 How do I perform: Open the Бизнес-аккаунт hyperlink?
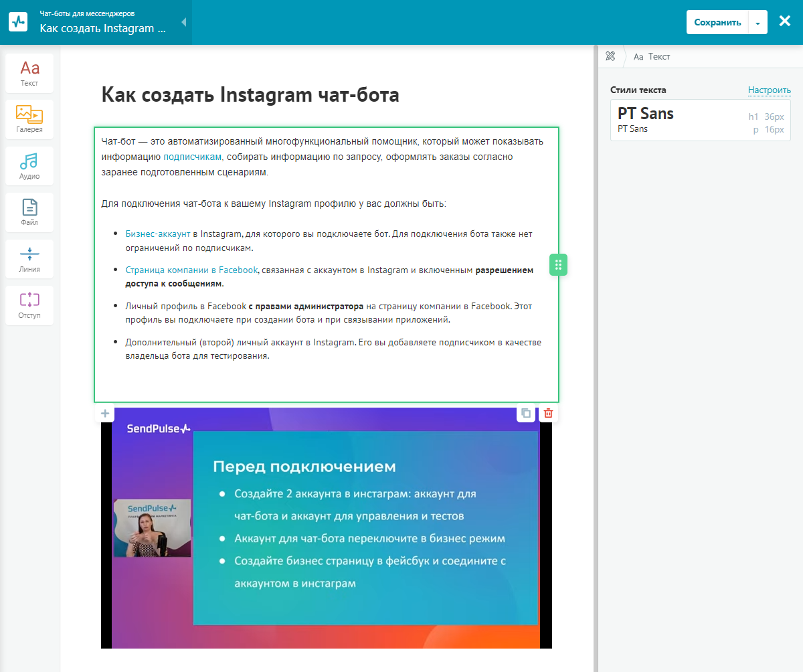[x=158, y=234]
